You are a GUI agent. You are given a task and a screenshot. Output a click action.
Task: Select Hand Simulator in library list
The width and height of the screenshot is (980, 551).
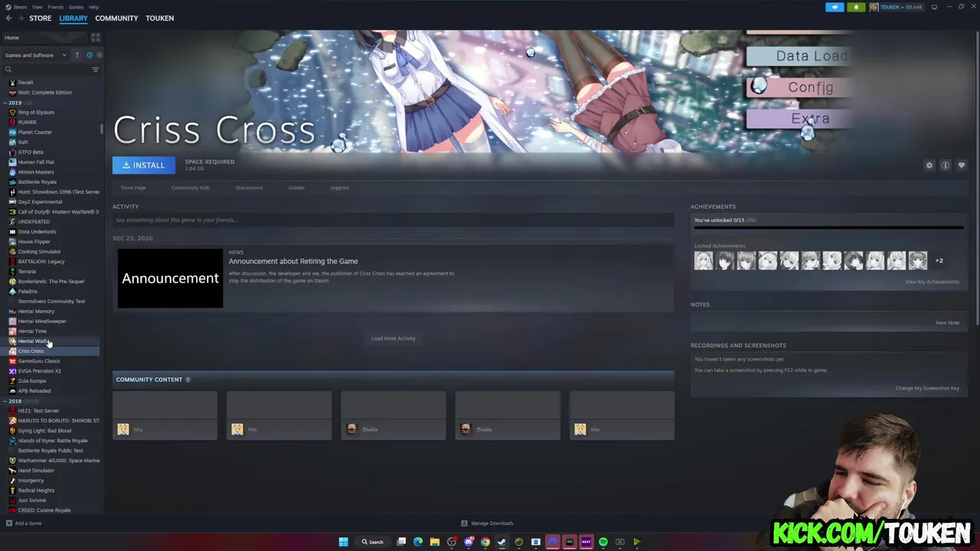pyautogui.click(x=36, y=471)
